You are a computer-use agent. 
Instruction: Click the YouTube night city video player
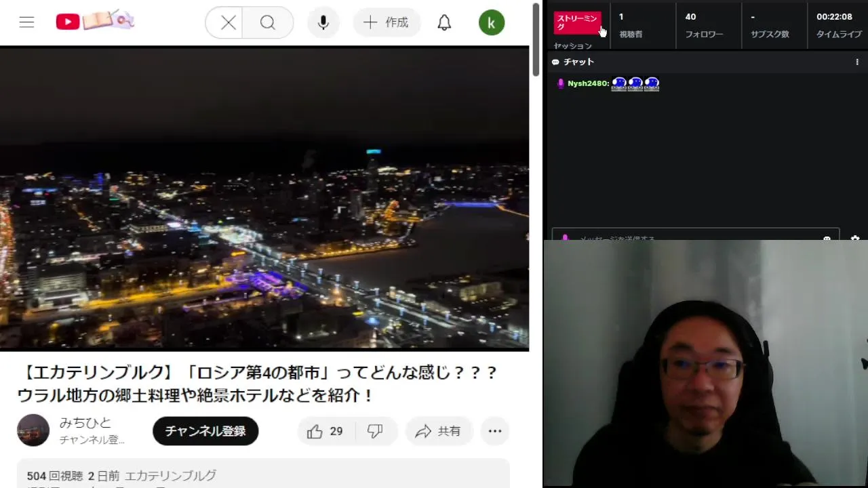coord(264,199)
